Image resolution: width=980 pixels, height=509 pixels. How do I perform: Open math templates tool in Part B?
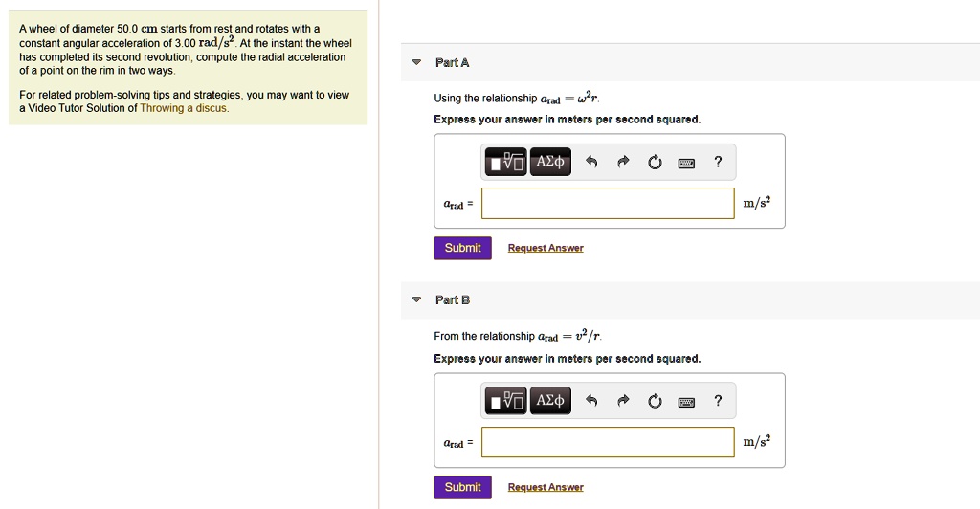[x=507, y=401]
